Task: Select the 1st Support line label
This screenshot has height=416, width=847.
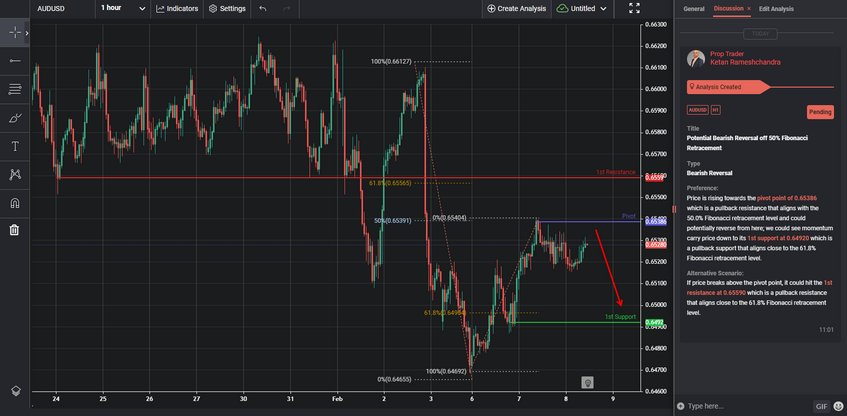Action: tap(620, 317)
